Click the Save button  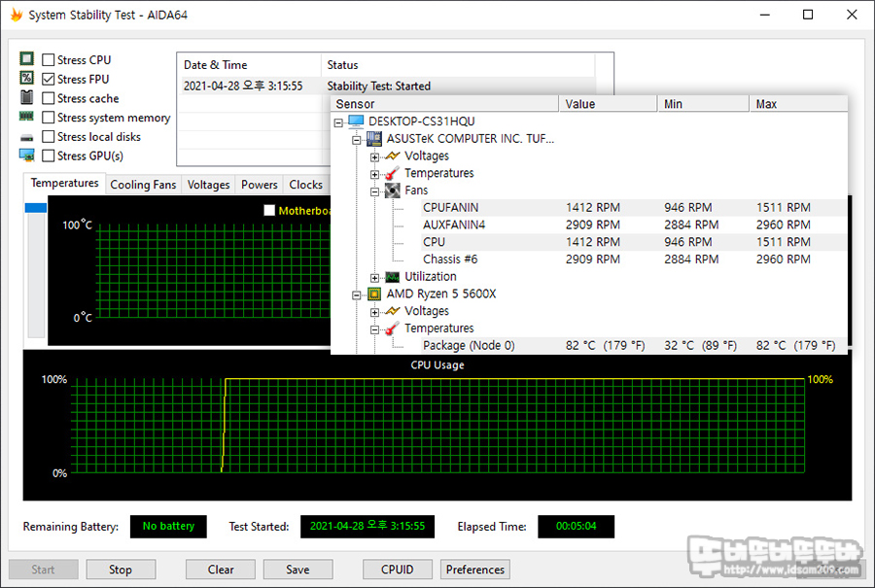[298, 569]
